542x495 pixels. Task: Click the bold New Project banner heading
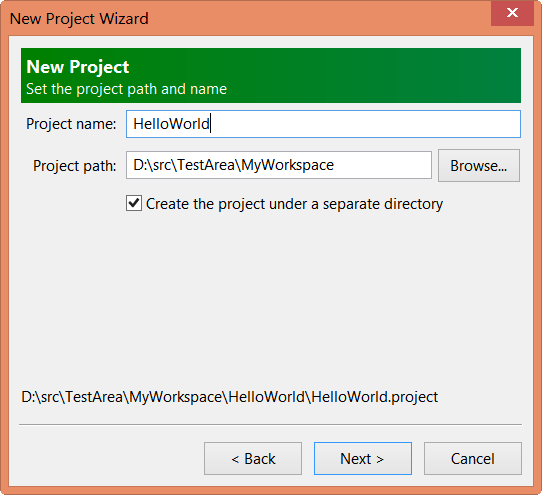click(x=78, y=66)
